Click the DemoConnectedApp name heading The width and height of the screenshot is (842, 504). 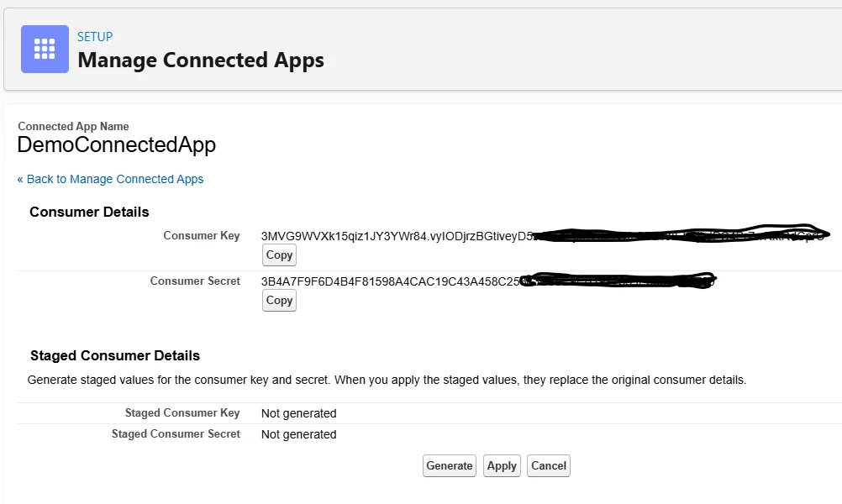[117, 145]
